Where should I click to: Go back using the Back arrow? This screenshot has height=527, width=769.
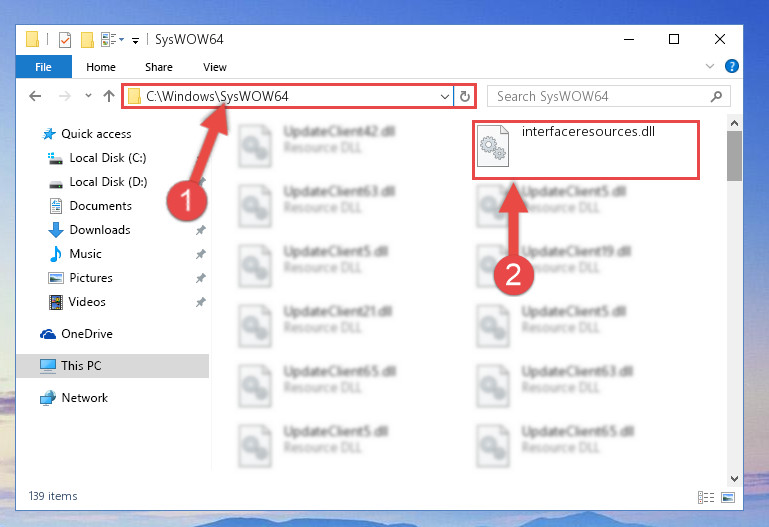(x=35, y=96)
